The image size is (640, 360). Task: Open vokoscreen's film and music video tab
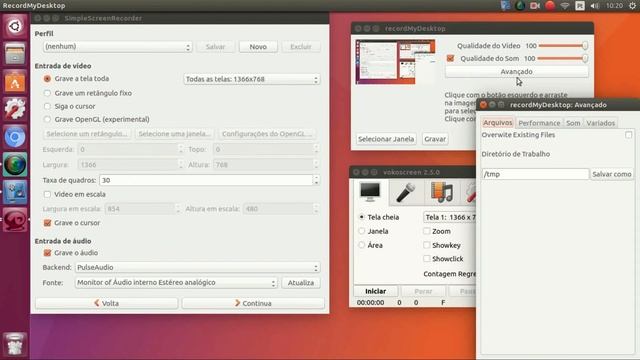pyautogui.click(x=442, y=192)
